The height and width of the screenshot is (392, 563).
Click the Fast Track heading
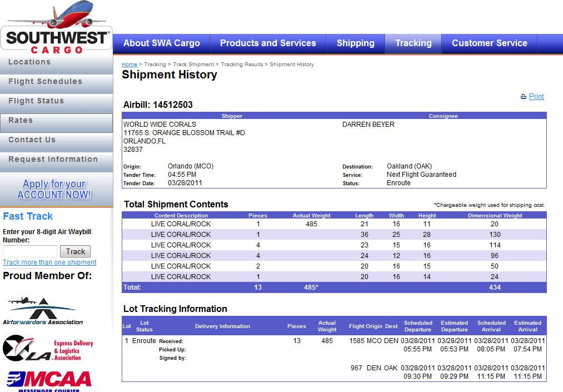coord(28,216)
